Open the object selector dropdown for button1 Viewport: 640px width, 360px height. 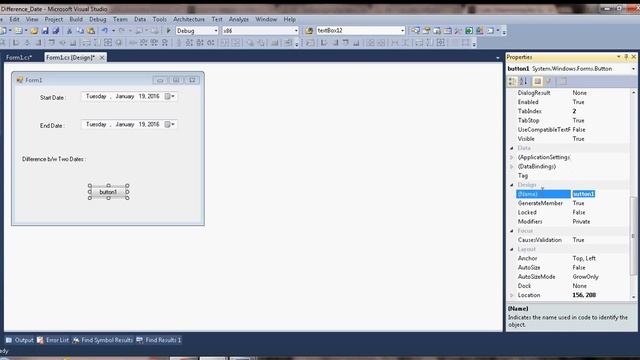[x=633, y=69]
